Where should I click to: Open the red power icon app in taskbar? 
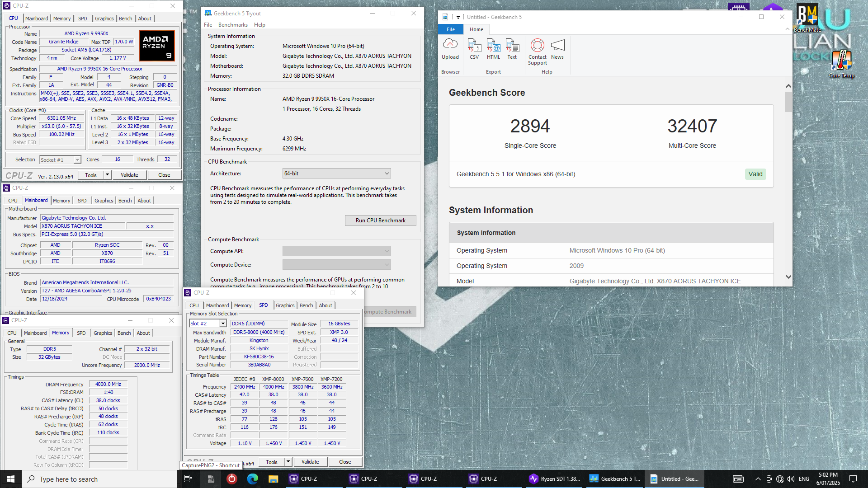231,479
